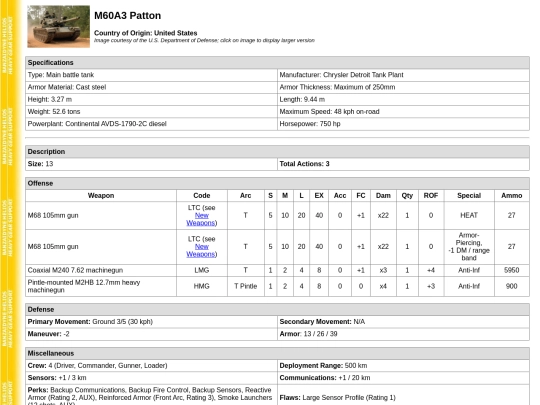This screenshot has width=540, height=405.
Task: Select the HEAT special cell
Action: pos(469,216)
